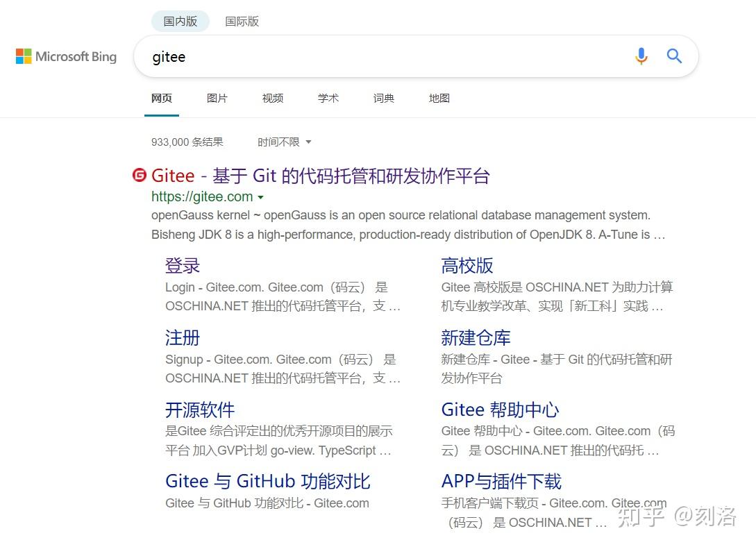This screenshot has height=547, width=756.
Task: Switch to the 地图 tab
Action: tap(439, 99)
